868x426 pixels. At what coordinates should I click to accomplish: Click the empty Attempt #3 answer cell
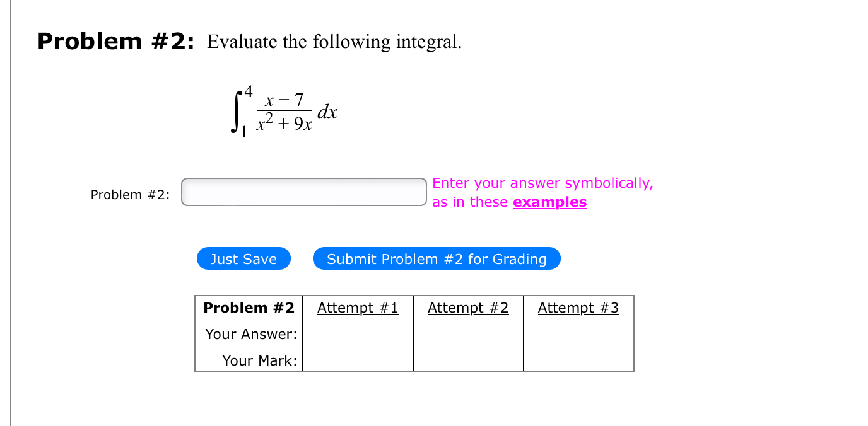point(578,334)
